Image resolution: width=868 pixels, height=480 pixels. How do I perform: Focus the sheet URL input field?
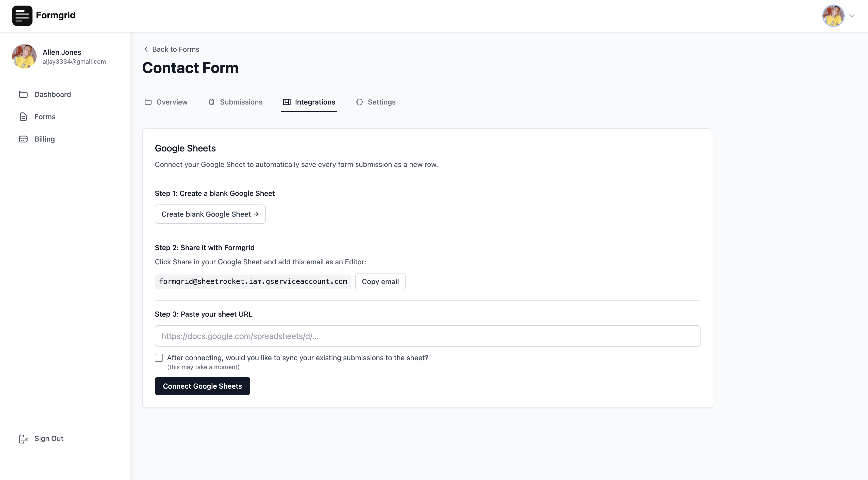point(427,336)
